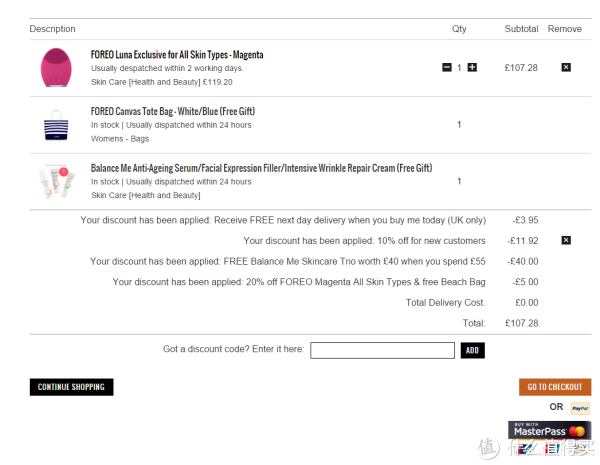The width and height of the screenshot is (600, 465).
Task: Select the -£40.00 Balance Me discount
Action: pos(523,261)
